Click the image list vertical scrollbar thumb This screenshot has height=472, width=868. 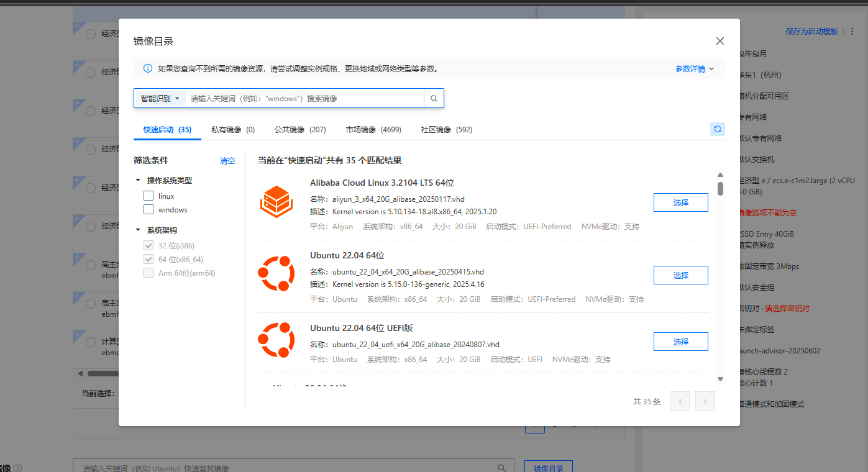pyautogui.click(x=720, y=188)
